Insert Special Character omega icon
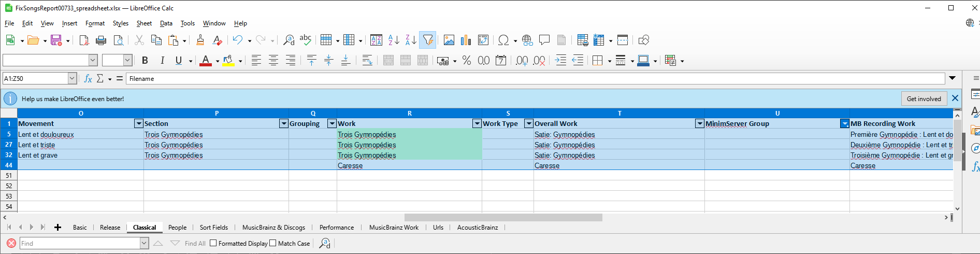This screenshot has height=254, width=980. pyautogui.click(x=503, y=40)
